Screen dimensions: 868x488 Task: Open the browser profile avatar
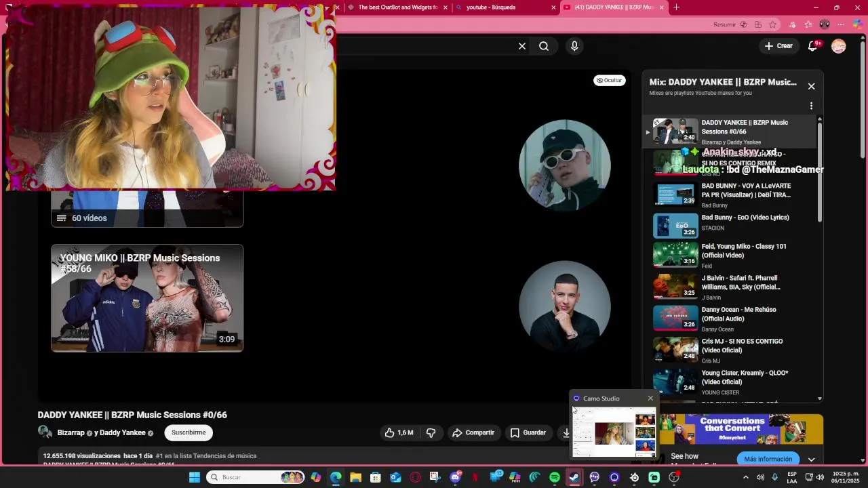825,24
